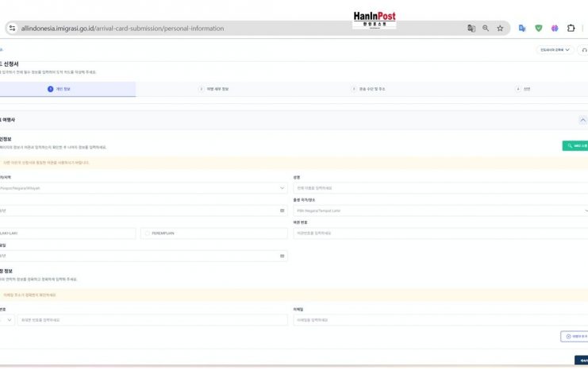588x386 pixels.
Task: Open the browser extensions puzzle icon
Action: [571, 28]
